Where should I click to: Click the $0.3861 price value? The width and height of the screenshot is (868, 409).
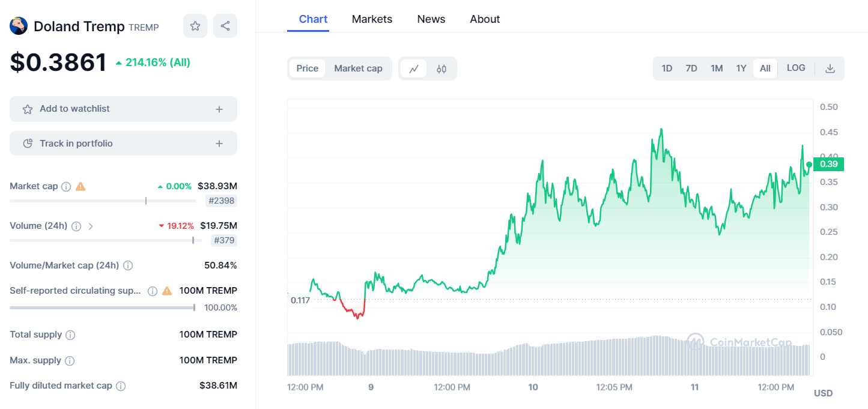tap(58, 62)
